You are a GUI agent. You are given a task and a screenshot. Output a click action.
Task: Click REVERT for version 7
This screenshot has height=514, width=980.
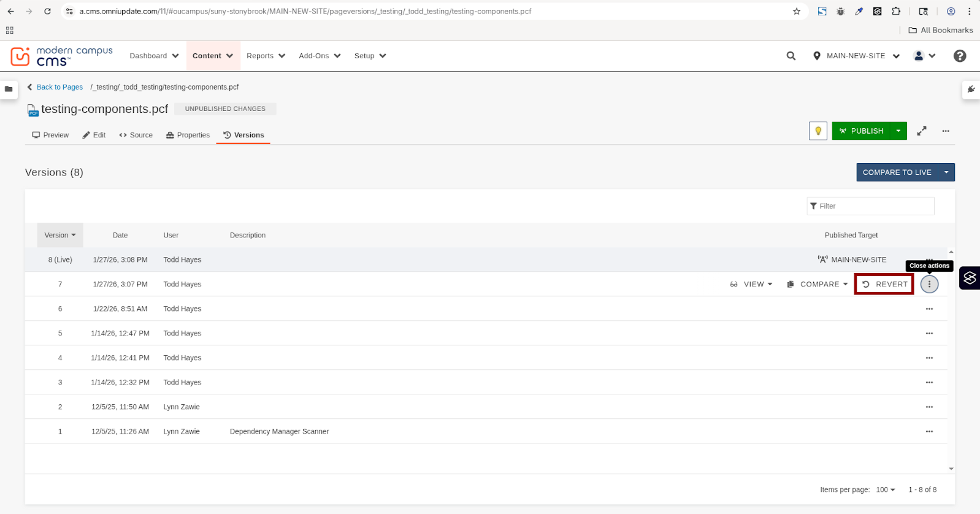pos(885,284)
